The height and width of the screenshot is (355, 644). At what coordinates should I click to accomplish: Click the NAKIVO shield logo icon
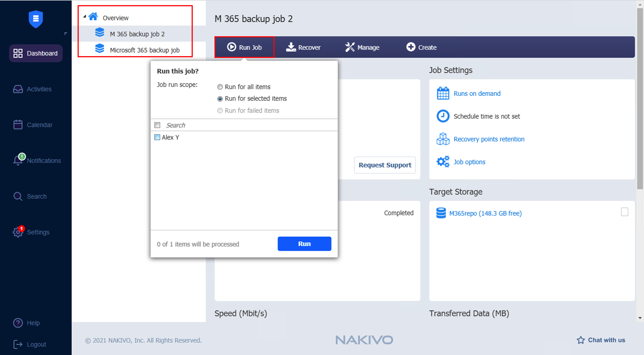pos(36,19)
